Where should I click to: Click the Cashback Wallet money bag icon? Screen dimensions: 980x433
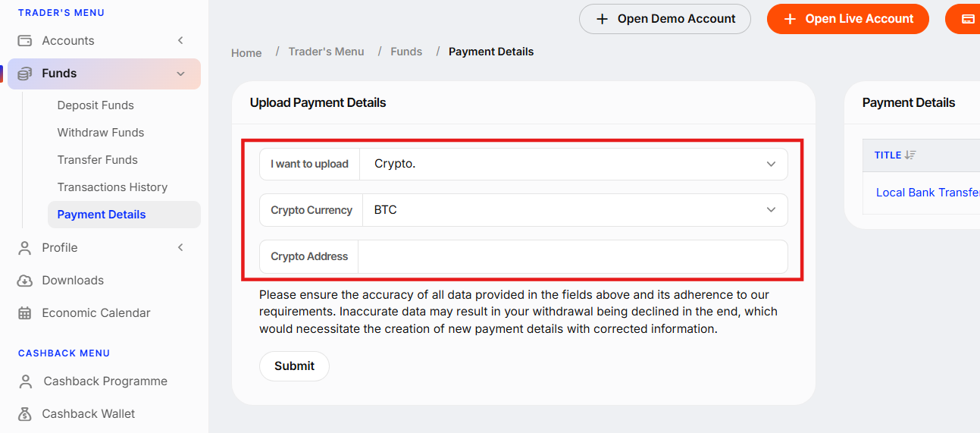(25, 414)
